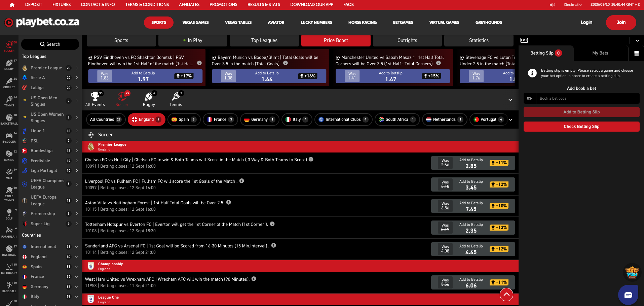Click the scroll-to-top arrow button
644x306 pixels.
[506, 295]
